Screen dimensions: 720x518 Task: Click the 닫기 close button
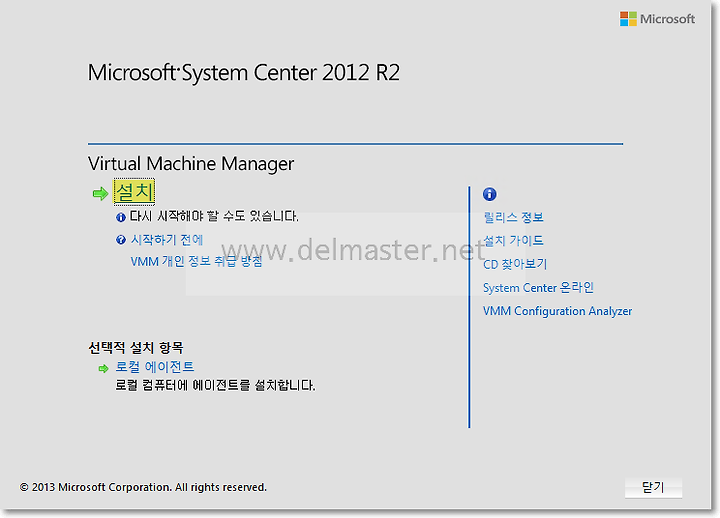pos(653,487)
